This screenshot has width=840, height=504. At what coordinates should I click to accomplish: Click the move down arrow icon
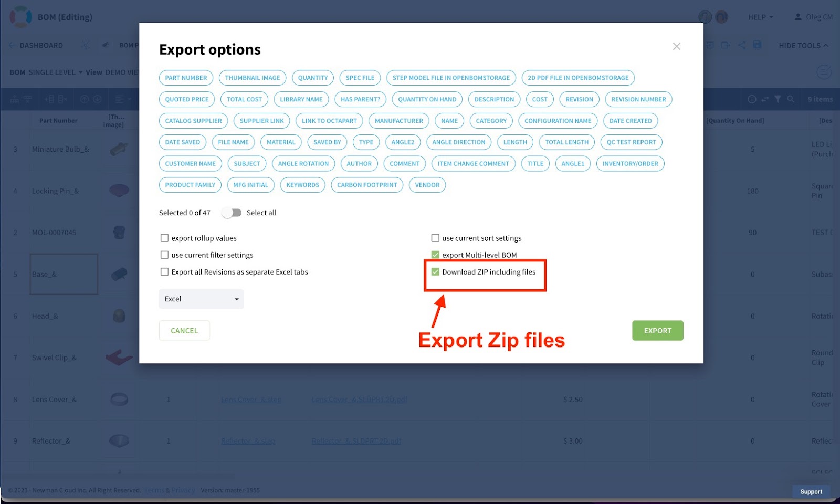pos(97,99)
